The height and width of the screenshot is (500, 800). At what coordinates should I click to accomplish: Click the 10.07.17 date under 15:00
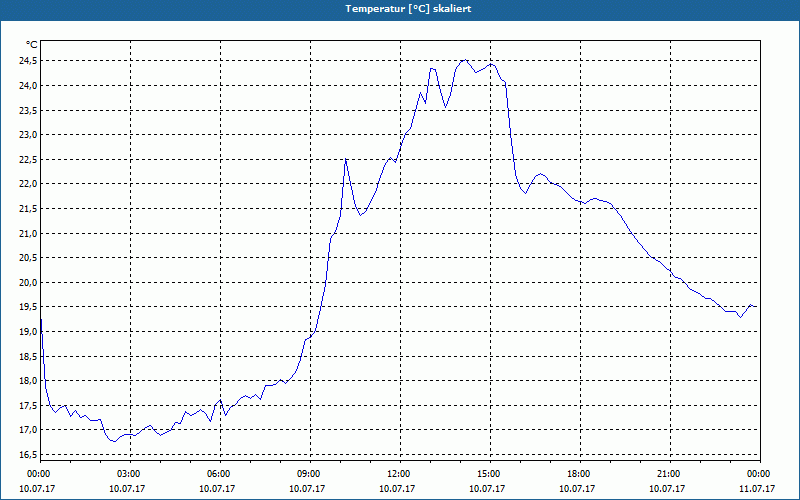pos(487,488)
